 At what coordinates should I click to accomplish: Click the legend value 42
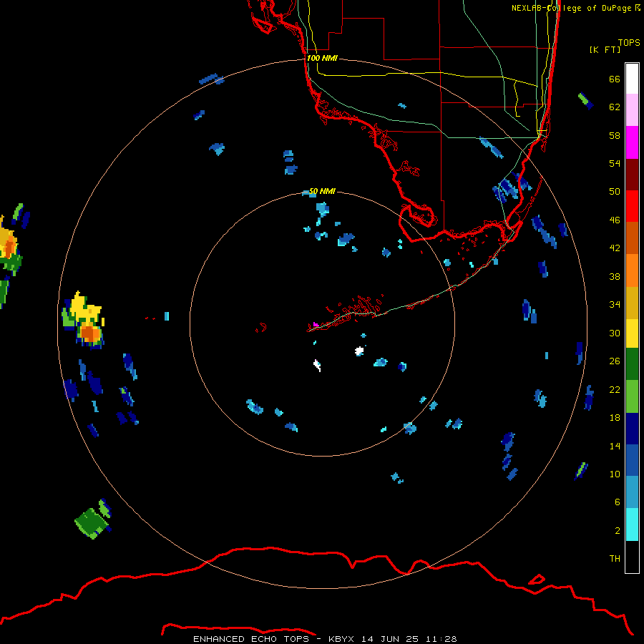click(615, 248)
